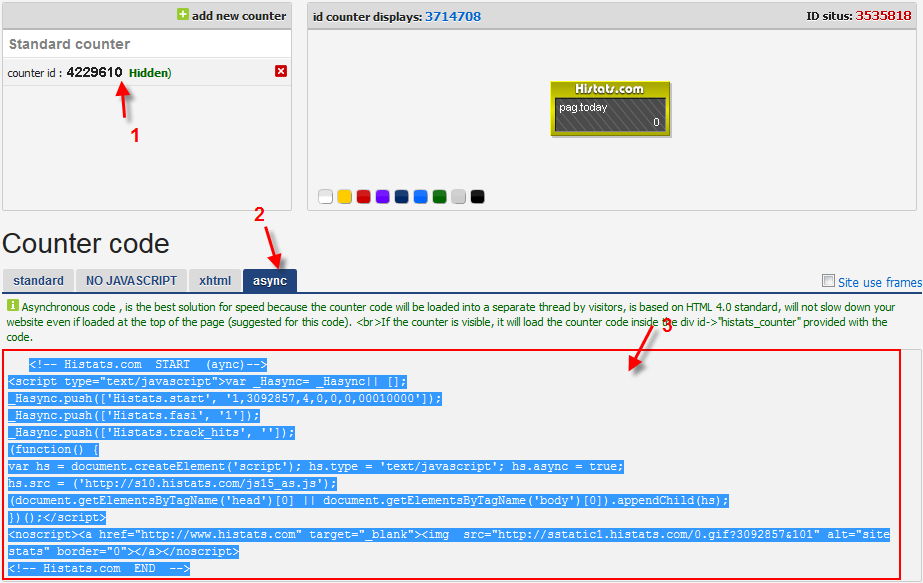This screenshot has height=583, width=923.
Task: Click the Site use frames label
Action: tap(879, 283)
